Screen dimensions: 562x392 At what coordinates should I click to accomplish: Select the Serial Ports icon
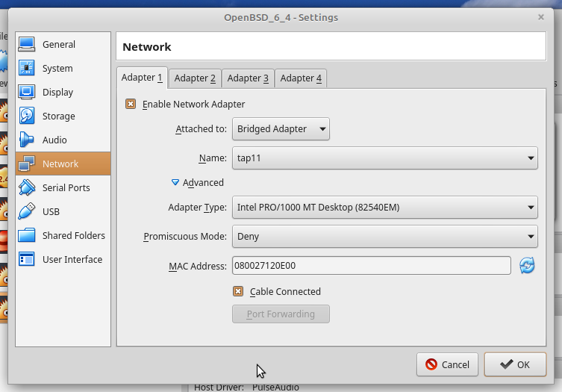(27, 188)
